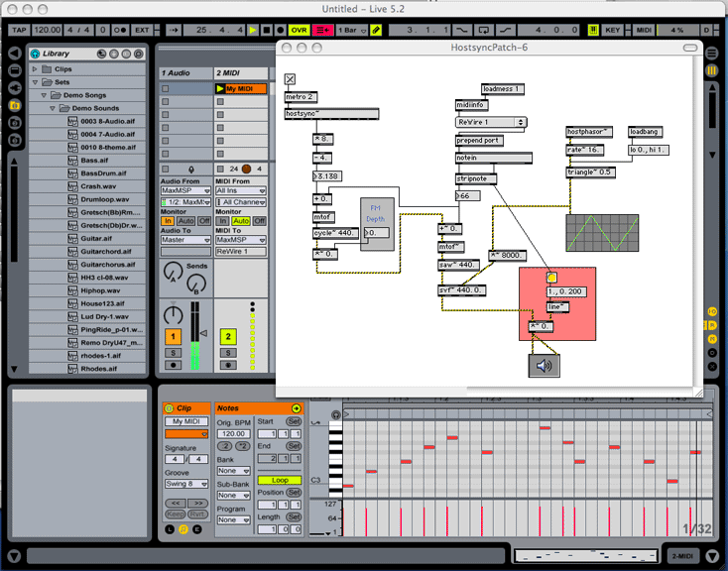
Task: Toggle the clip Loop button
Action: pos(280,480)
